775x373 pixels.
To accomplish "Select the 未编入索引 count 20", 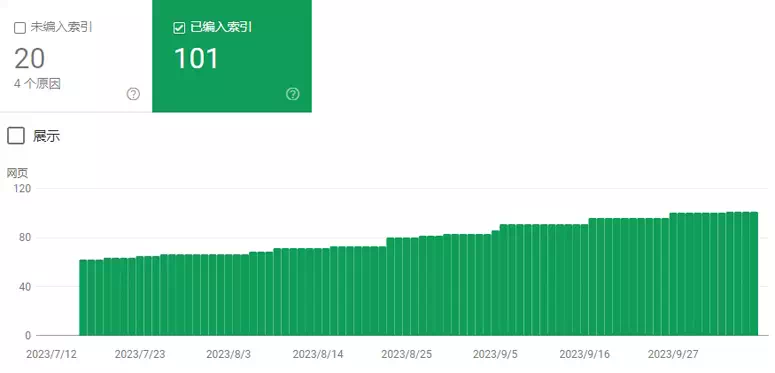I will [x=30, y=59].
